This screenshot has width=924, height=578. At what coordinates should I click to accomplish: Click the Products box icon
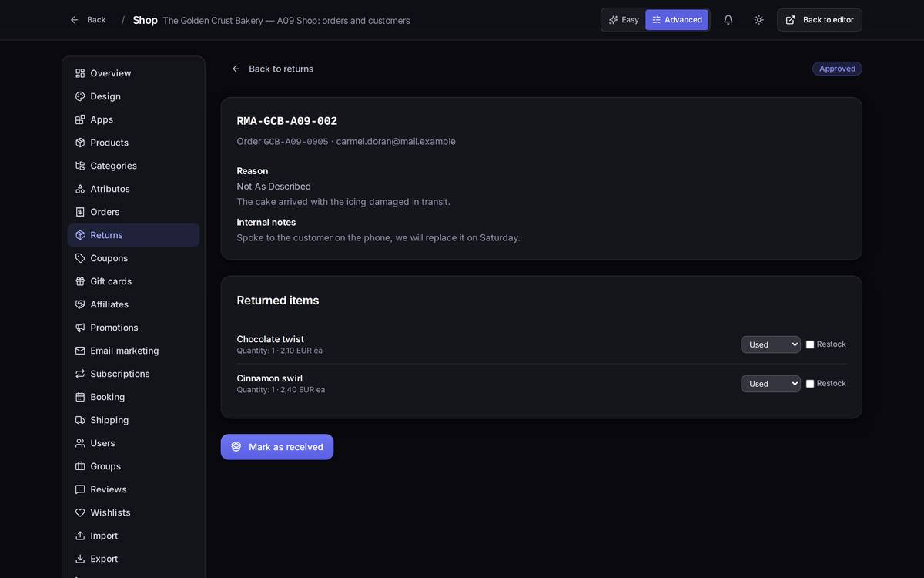click(x=80, y=143)
